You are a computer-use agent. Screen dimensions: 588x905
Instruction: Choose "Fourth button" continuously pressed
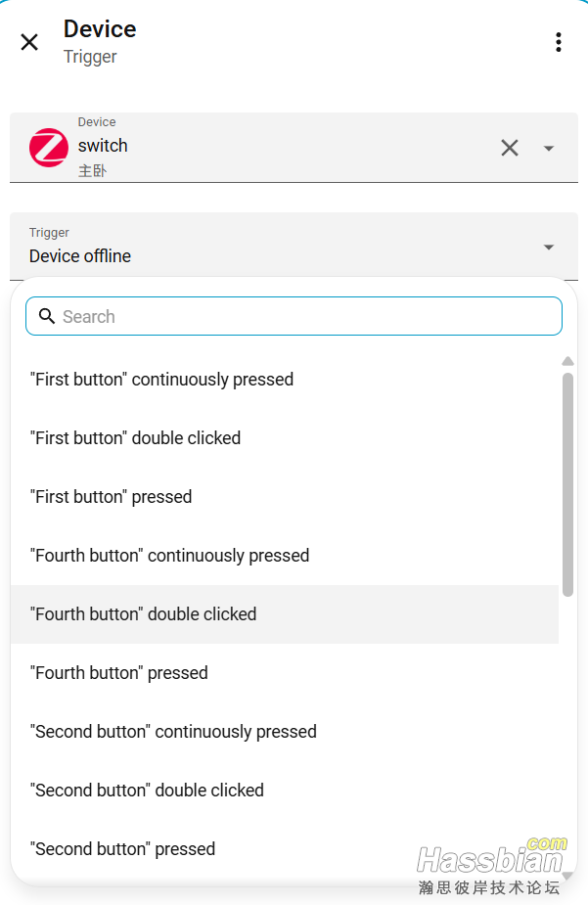pos(285,556)
